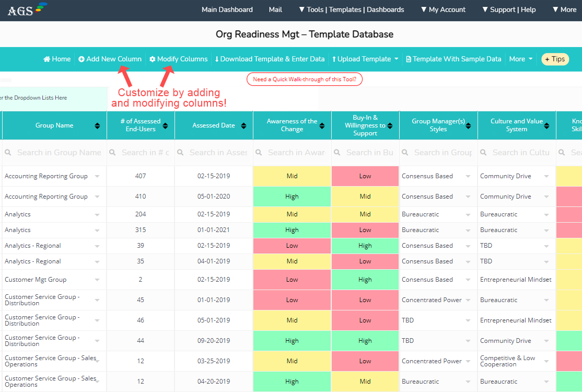Open the Mail menu item
Viewport: 582px width, 392px height.
[275, 9]
